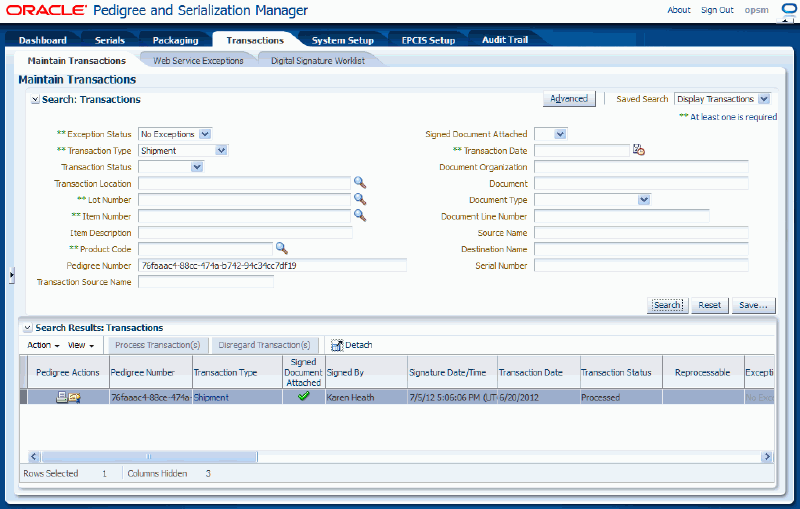Viewport: 800px width, 509px height.
Task: Click the Transaction Status column header
Action: pos(621,372)
